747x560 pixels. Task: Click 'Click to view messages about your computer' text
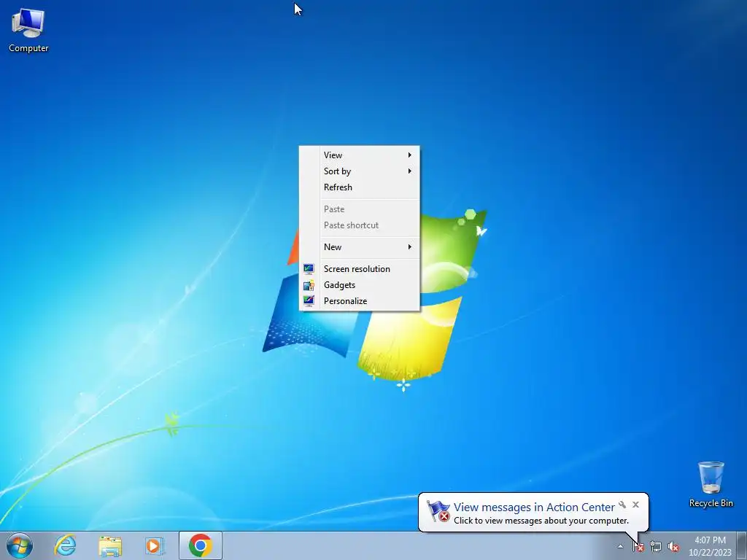[x=541, y=521]
